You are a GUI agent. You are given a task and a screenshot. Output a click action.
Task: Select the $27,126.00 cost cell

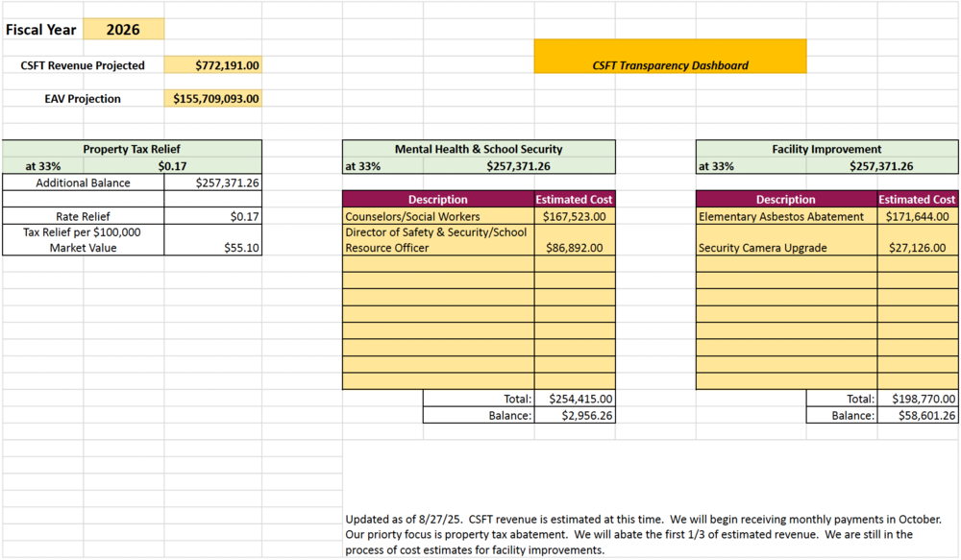click(x=918, y=239)
